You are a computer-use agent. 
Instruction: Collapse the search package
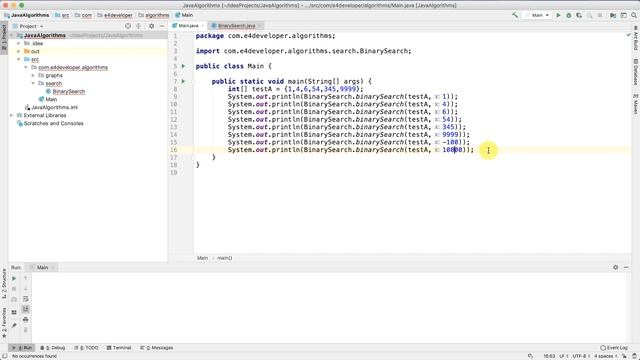pyautogui.click(x=33, y=83)
